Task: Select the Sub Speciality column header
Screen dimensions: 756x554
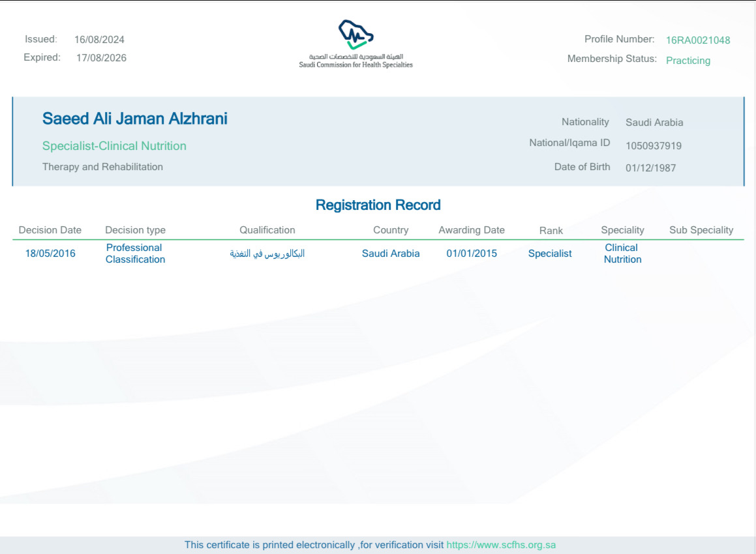Action: pyautogui.click(x=701, y=230)
